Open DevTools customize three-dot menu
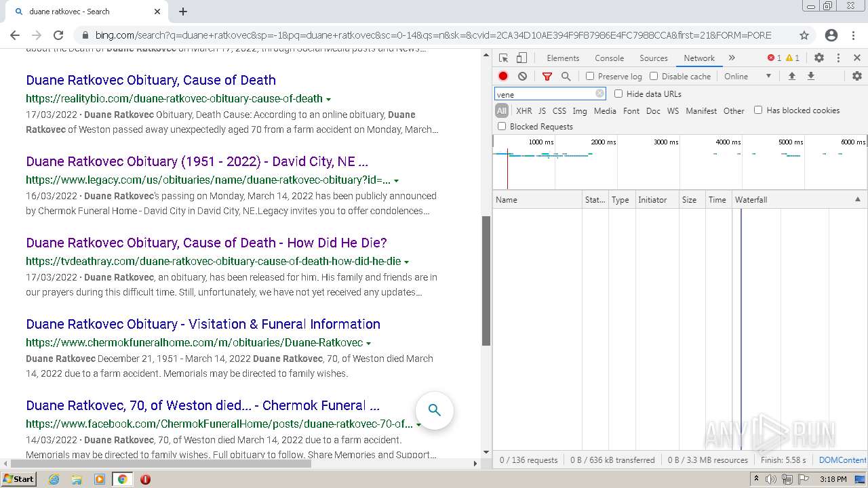 pos(838,58)
